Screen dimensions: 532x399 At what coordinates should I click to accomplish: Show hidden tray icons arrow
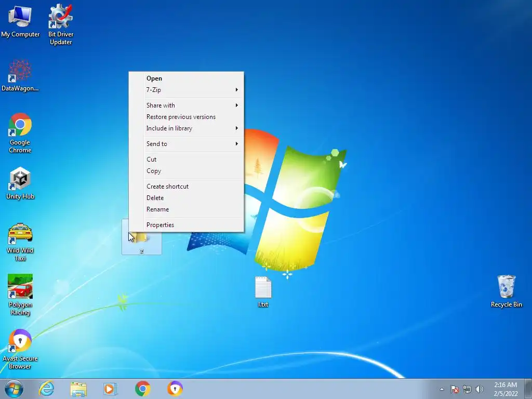(442, 389)
